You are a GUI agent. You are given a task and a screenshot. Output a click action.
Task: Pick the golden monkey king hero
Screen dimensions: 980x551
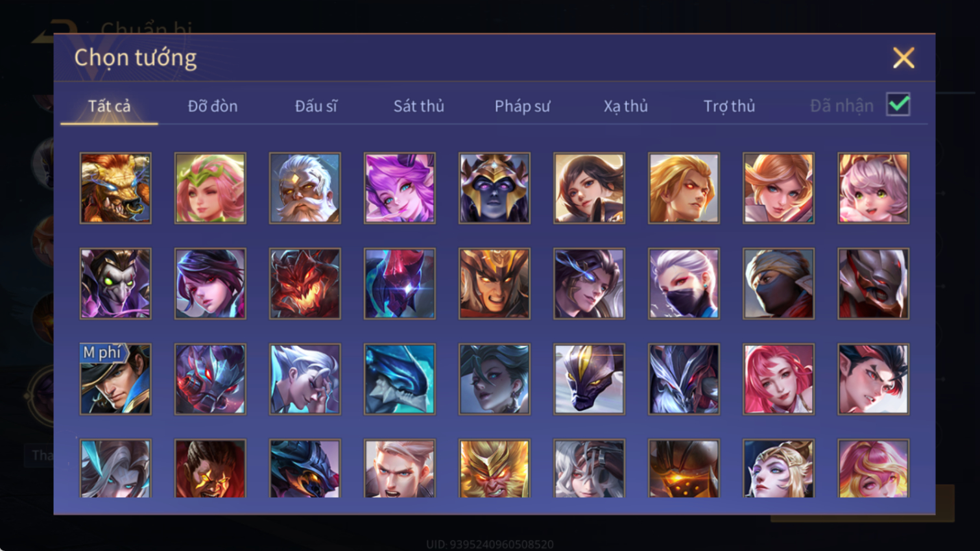[x=494, y=469]
